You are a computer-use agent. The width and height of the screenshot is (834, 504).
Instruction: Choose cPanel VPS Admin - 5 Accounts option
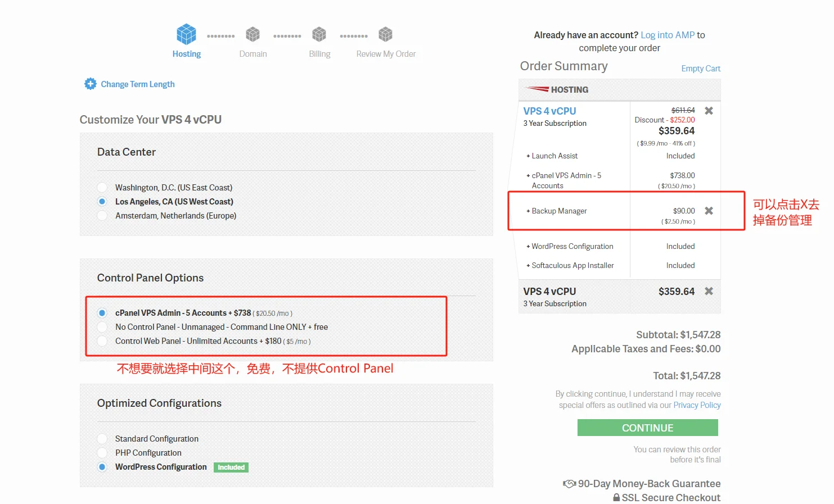(102, 313)
